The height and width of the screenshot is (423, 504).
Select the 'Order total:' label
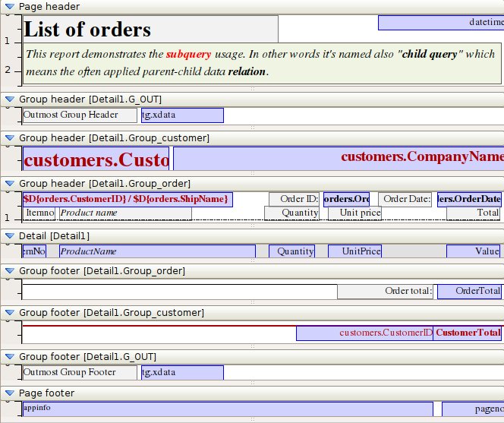click(385, 292)
